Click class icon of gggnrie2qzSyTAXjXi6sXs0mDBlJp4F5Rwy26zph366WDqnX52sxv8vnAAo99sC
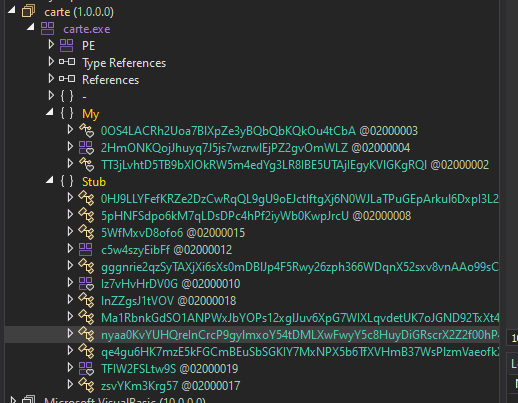This screenshot has width=518, height=403. click(x=86, y=266)
